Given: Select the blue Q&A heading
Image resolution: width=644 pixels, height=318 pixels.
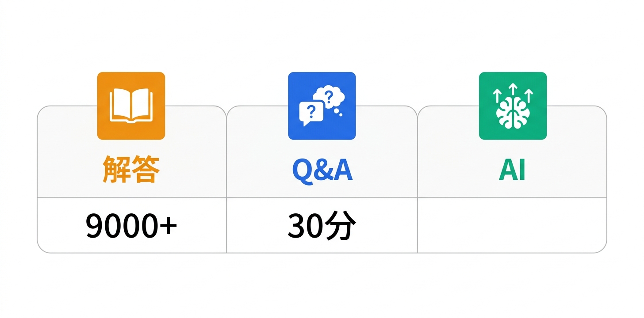Looking at the screenshot, I should [x=322, y=170].
